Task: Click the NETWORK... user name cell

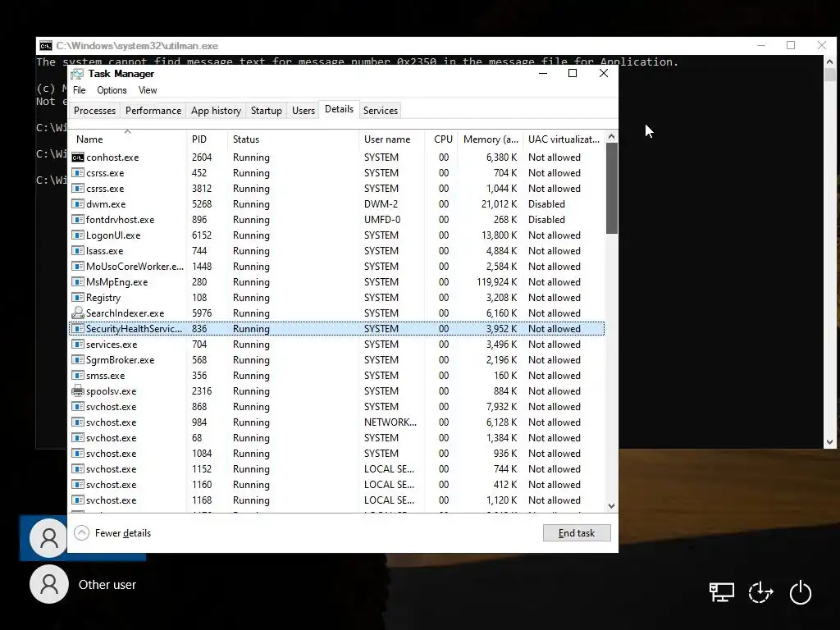Action: click(390, 422)
